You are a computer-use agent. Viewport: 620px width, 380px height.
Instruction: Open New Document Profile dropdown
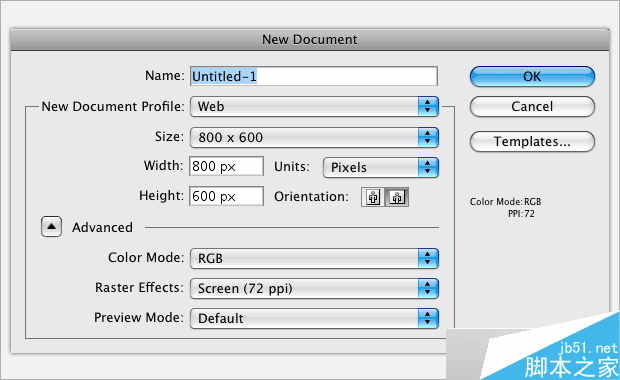click(314, 106)
